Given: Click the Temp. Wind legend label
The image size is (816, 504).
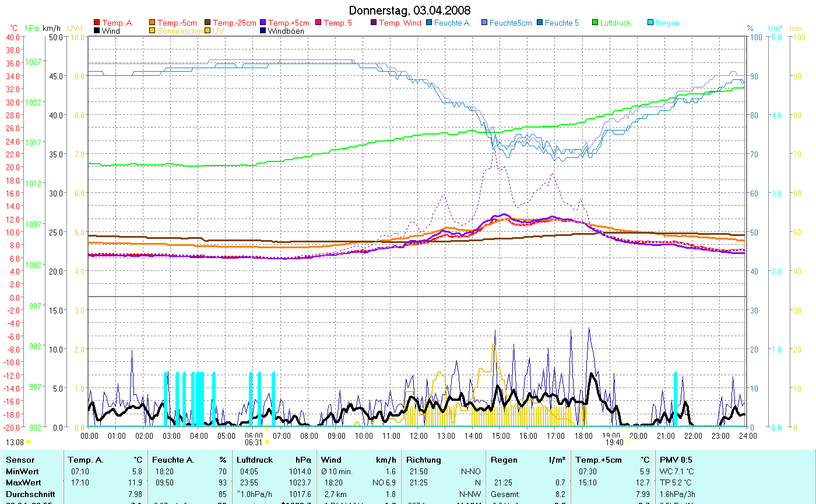Looking at the screenshot, I should (400, 23).
